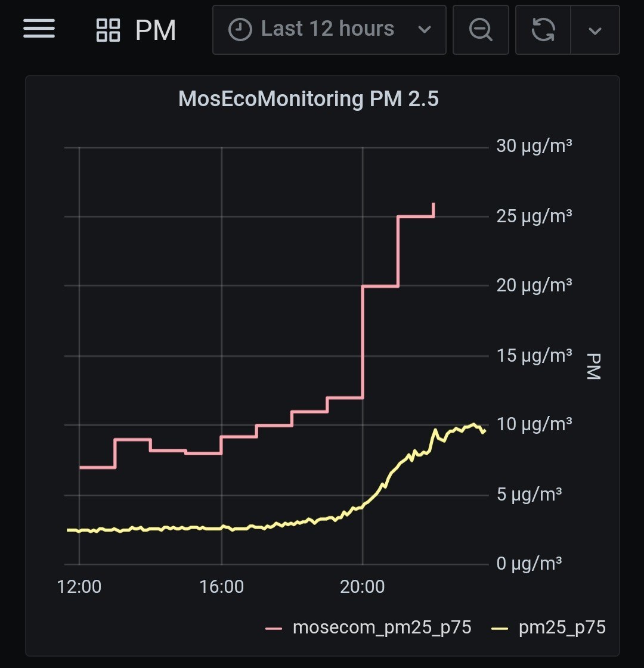Toggle the pm25_p75 legend series
This screenshot has height=668, width=644.
point(562,627)
